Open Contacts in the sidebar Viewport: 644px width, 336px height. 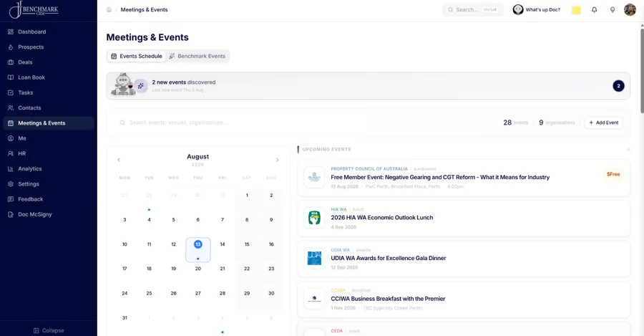click(49, 107)
